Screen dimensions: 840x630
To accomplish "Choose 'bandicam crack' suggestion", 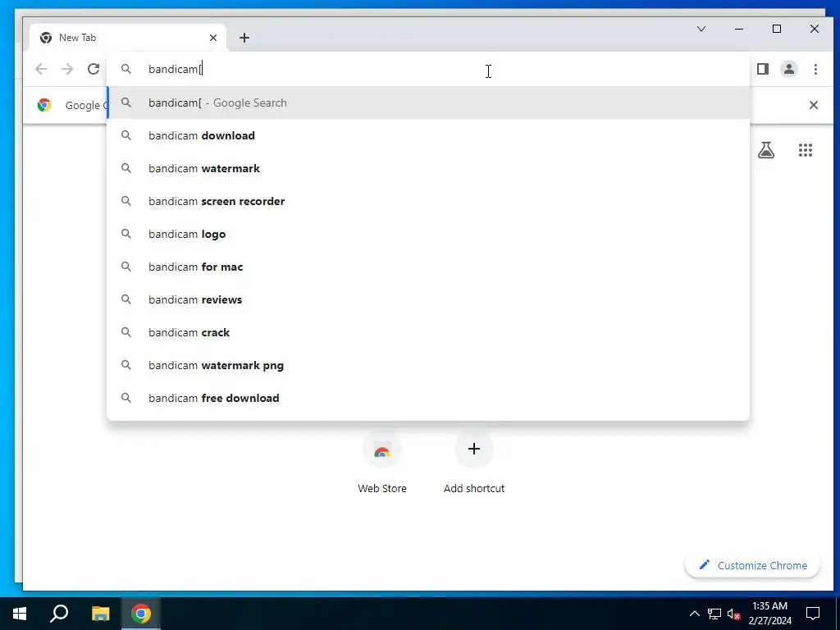I will (428, 332).
